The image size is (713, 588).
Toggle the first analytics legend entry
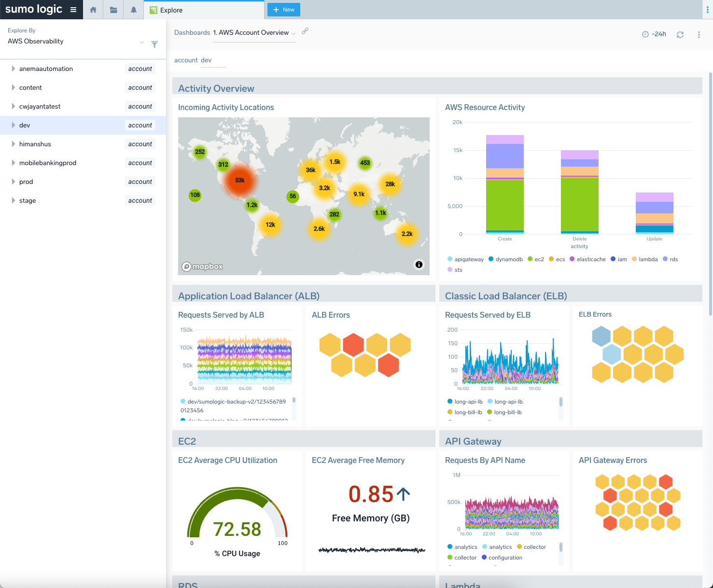click(462, 547)
